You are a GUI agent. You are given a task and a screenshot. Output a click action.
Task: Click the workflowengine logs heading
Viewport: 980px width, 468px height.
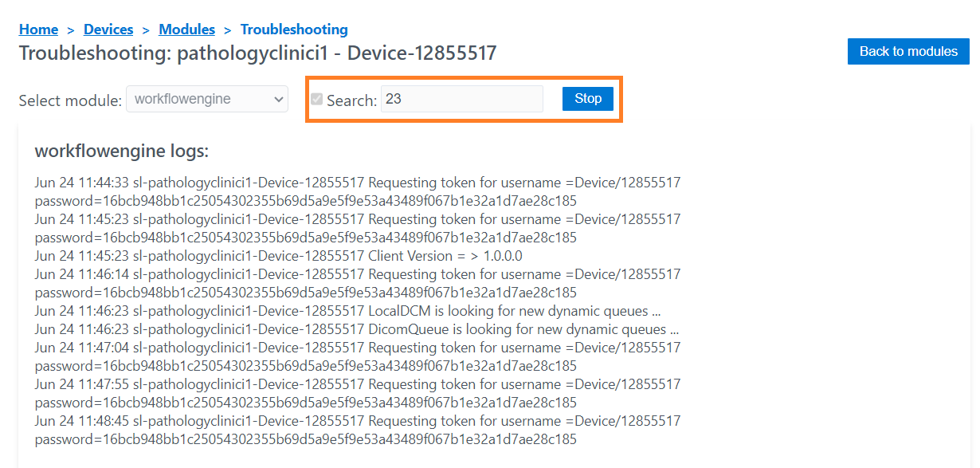122,151
